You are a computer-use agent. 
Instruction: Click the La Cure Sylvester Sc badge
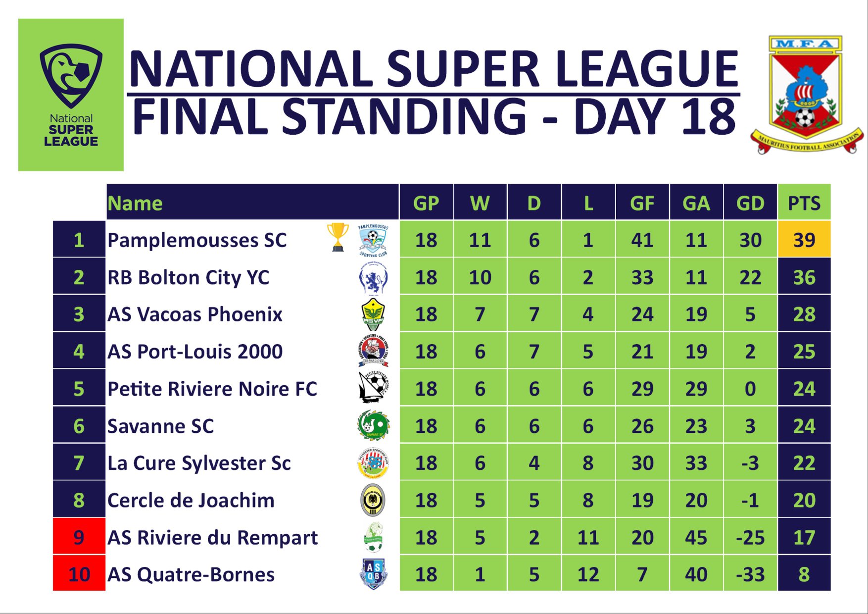point(373,463)
